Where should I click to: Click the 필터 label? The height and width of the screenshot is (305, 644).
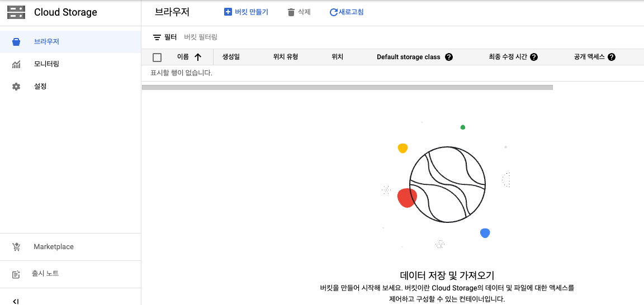click(x=171, y=37)
